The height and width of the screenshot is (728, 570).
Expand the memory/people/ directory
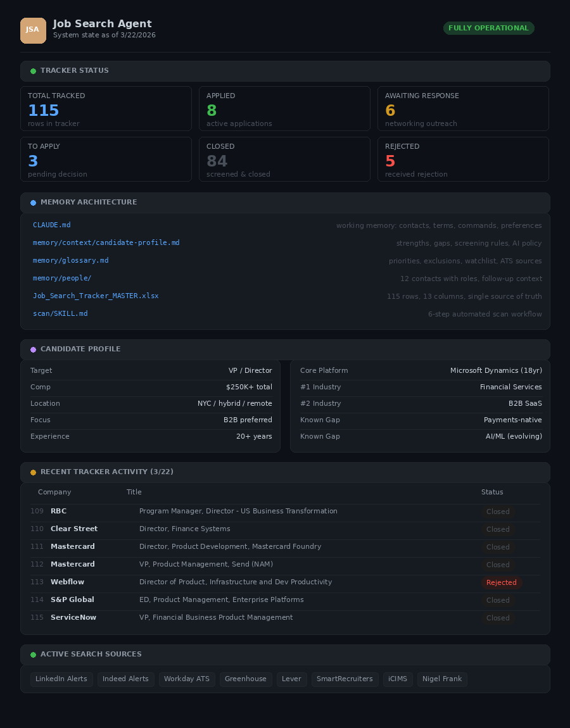(62, 278)
